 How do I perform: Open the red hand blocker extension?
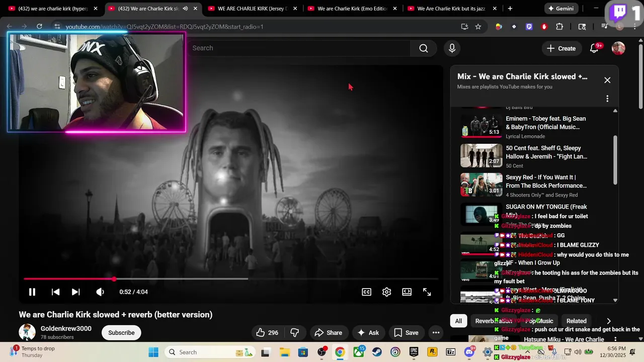544,27
